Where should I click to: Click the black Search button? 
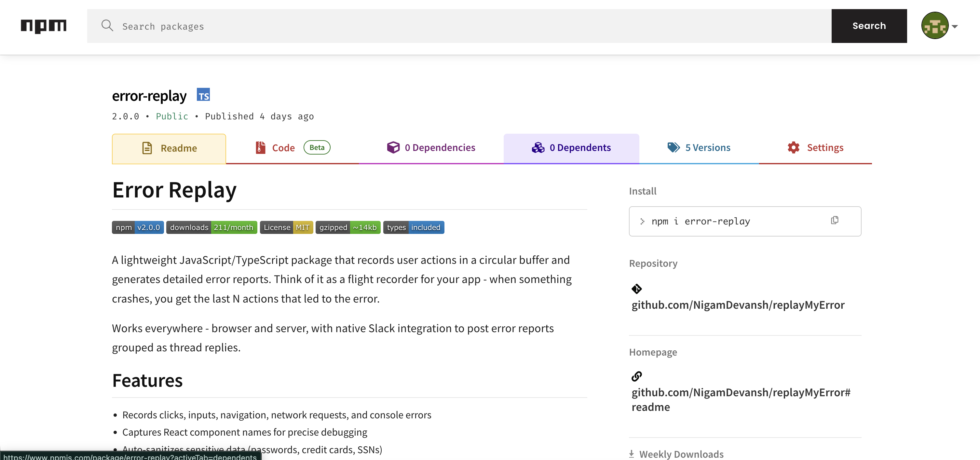(x=869, y=26)
